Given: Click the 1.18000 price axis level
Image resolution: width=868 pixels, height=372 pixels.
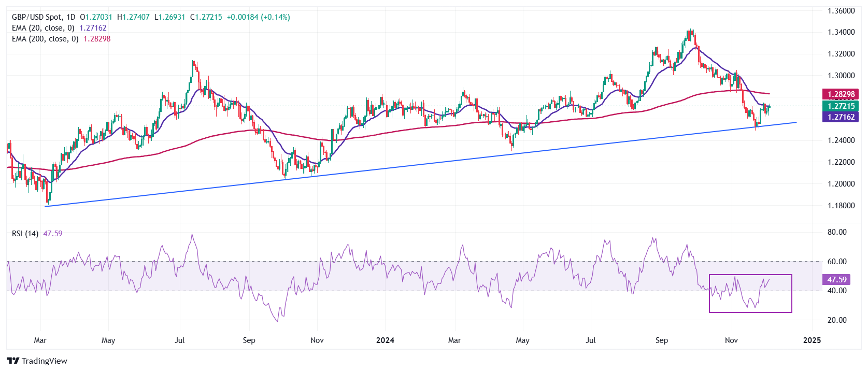Looking at the screenshot, I should 841,206.
